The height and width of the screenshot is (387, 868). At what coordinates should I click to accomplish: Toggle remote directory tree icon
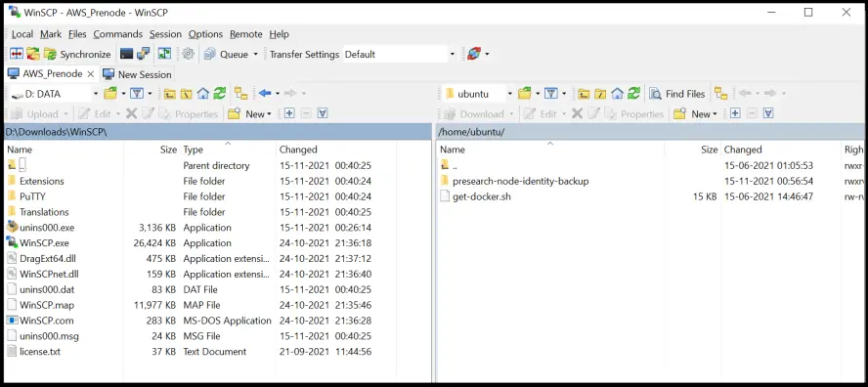tap(720, 94)
